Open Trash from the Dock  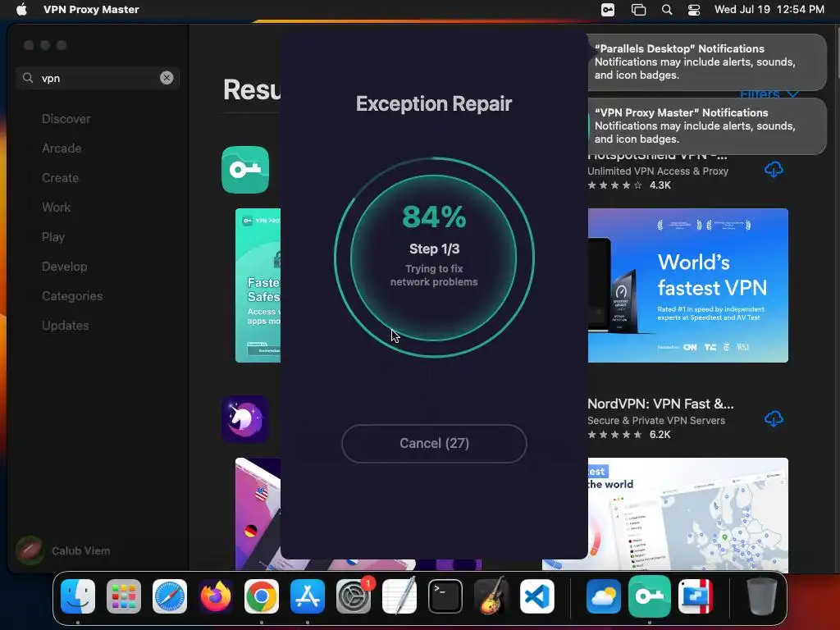(762, 596)
